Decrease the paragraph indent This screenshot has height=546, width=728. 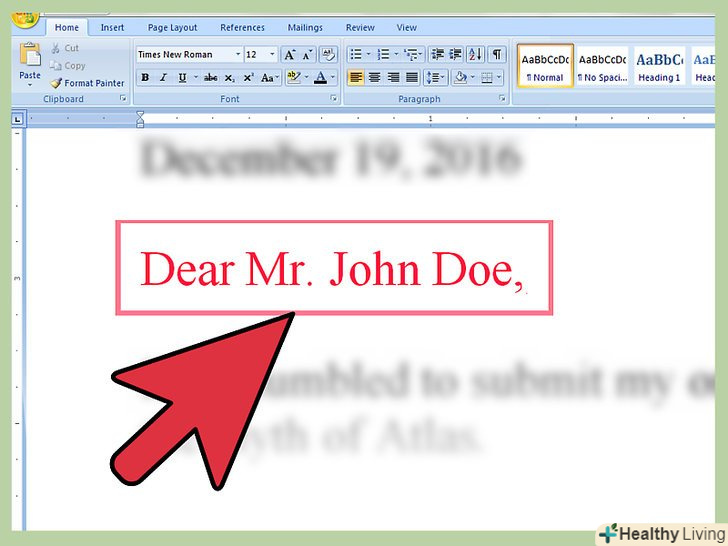coord(437,55)
